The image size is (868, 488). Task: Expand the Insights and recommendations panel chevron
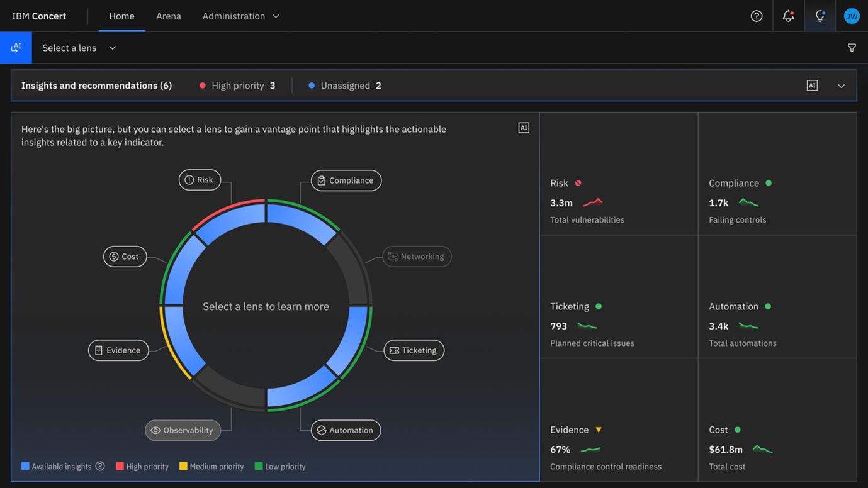[x=841, y=86]
